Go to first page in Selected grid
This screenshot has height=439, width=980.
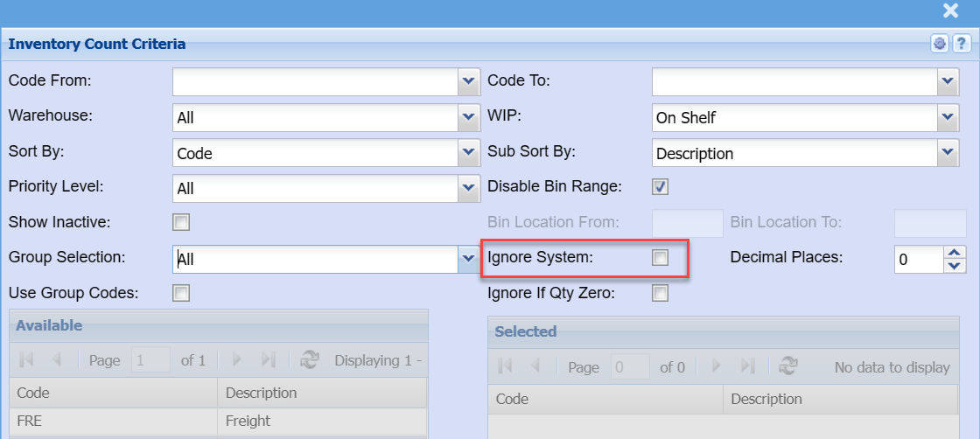504,367
